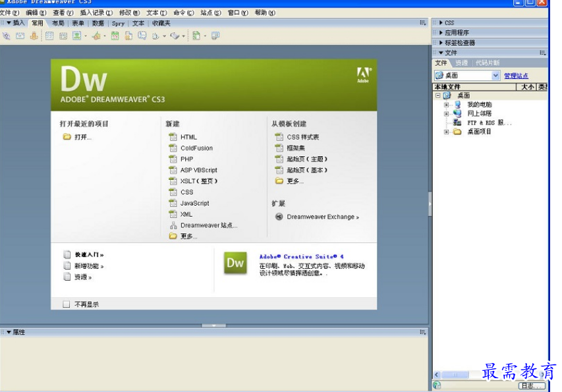
Task: Click the 日志 button in Files panel
Action: tap(531, 385)
